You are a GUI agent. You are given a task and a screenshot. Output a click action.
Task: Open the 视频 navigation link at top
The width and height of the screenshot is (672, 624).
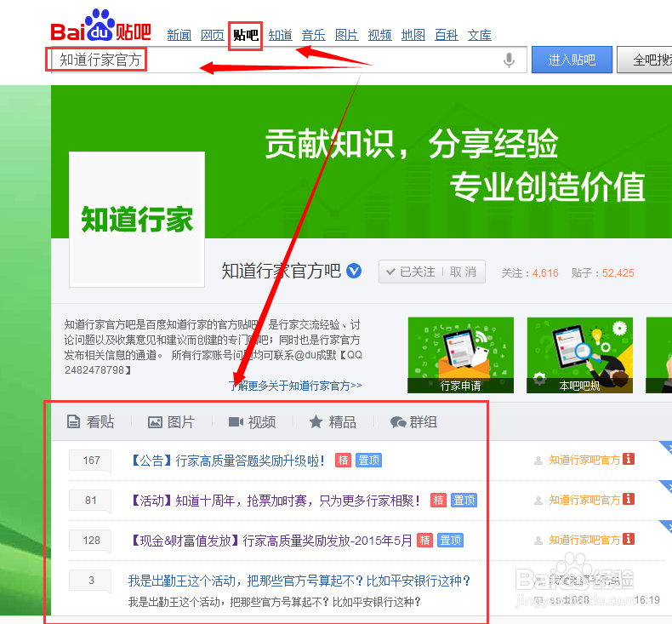[x=379, y=35]
